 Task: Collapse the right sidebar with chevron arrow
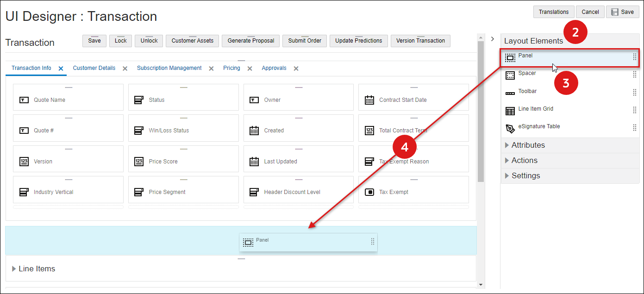tap(493, 39)
